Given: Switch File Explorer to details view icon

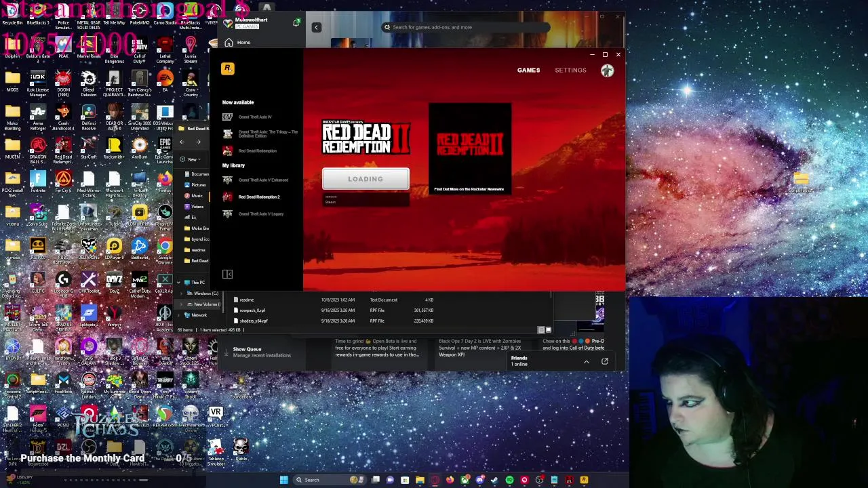Looking at the screenshot, I should click(541, 330).
